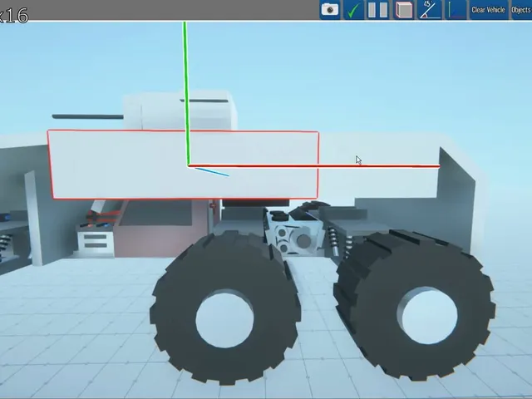Select the rear monster truck wheel

tap(414, 303)
